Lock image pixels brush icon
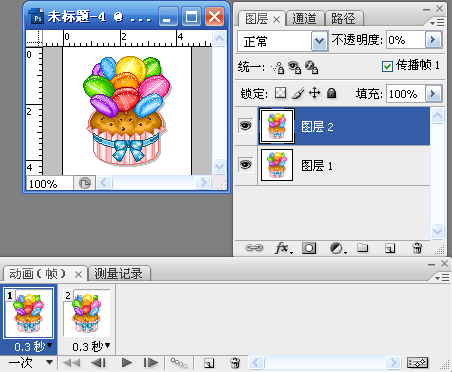 tap(298, 93)
